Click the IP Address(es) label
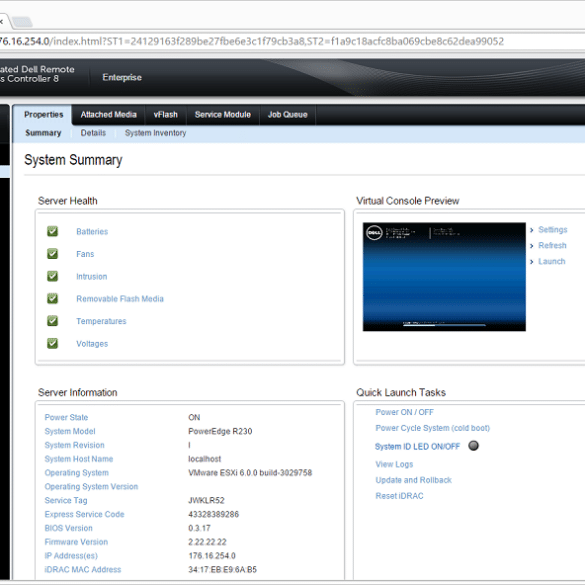This screenshot has height=585, width=585. point(71,556)
